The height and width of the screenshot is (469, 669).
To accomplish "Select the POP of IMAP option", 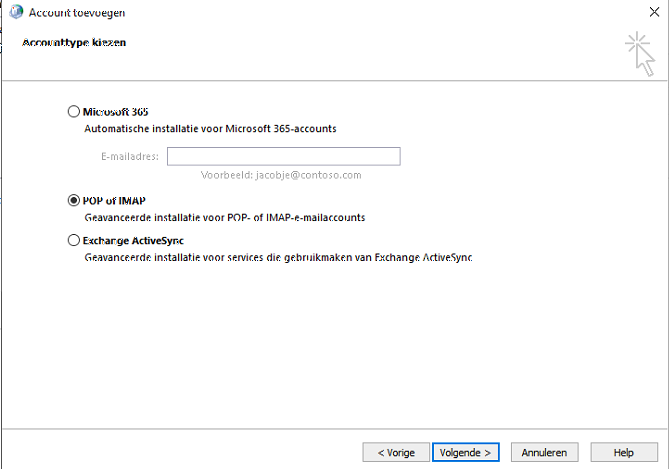I will click(x=74, y=200).
